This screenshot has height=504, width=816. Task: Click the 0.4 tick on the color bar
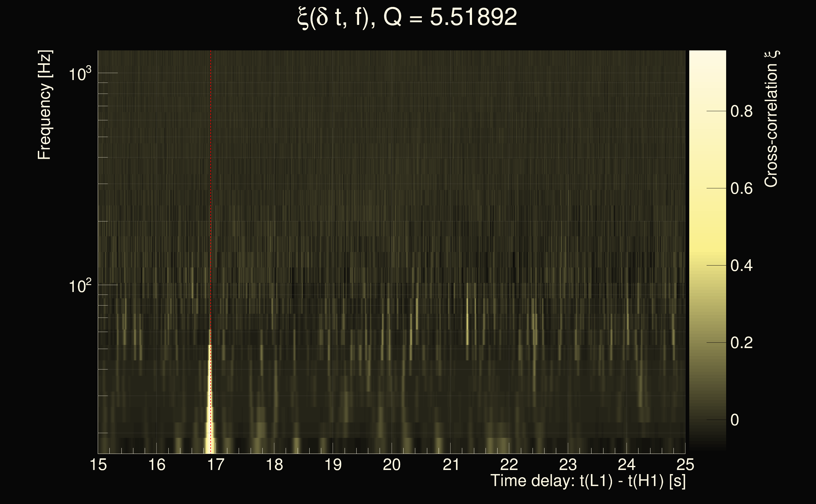[x=741, y=266]
